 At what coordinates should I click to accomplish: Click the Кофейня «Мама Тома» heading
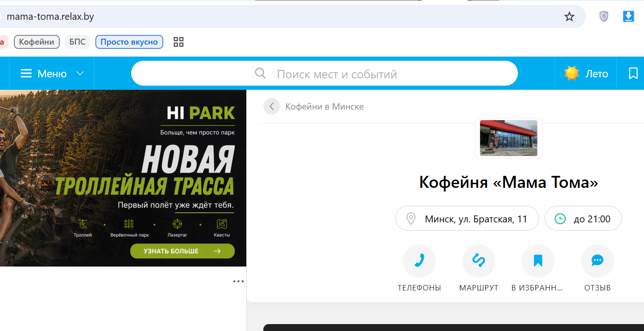coord(509,182)
